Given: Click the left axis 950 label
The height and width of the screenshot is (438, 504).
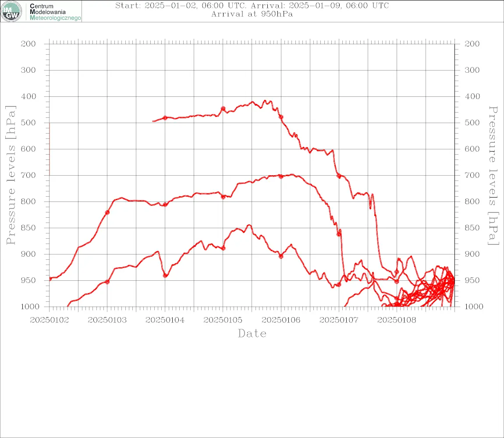Looking at the screenshot, I should point(28,280).
